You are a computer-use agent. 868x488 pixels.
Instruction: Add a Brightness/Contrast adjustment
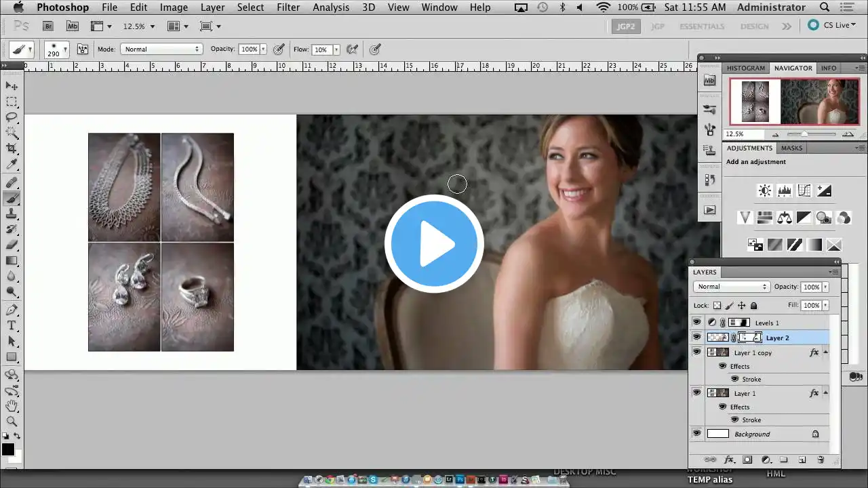point(764,190)
